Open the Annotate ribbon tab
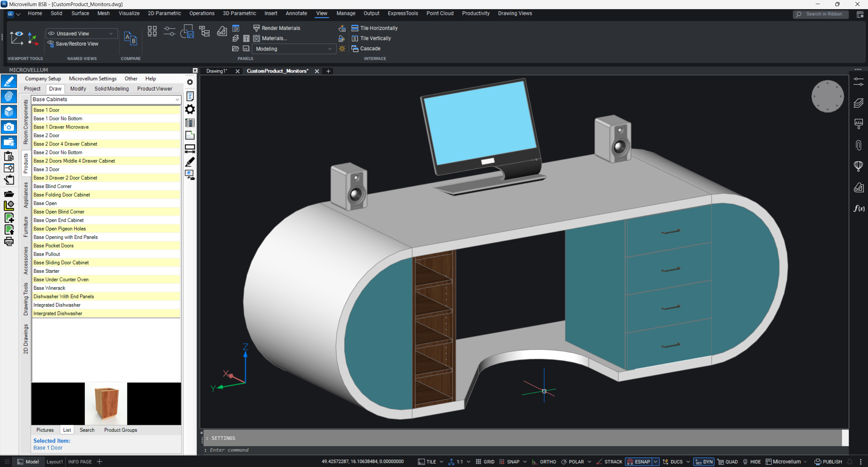 (296, 13)
